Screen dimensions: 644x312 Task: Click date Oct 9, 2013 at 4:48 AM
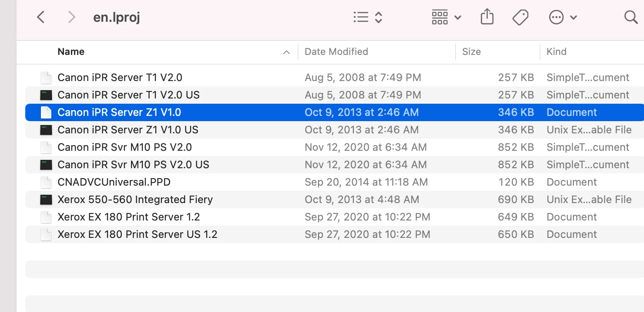click(362, 200)
